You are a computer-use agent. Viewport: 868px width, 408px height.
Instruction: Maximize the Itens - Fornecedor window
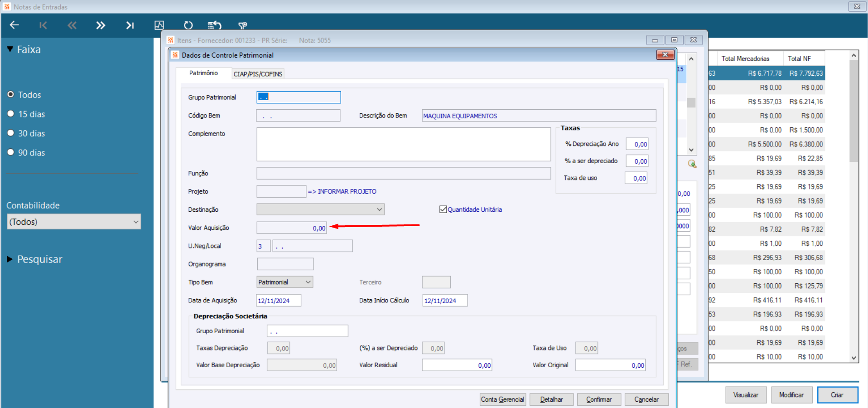(x=674, y=40)
